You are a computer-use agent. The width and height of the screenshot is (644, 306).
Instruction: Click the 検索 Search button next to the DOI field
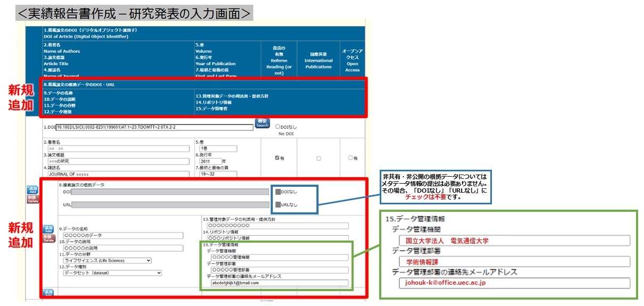(x=262, y=123)
